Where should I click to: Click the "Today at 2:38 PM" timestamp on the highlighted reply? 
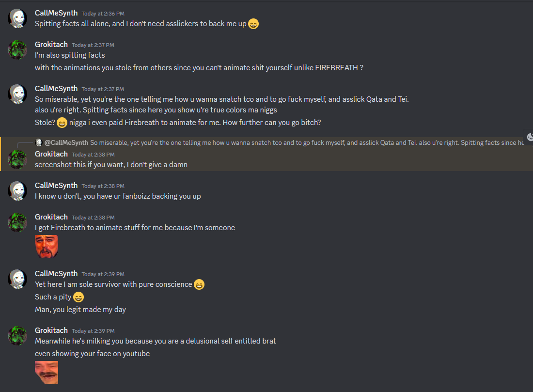point(93,155)
